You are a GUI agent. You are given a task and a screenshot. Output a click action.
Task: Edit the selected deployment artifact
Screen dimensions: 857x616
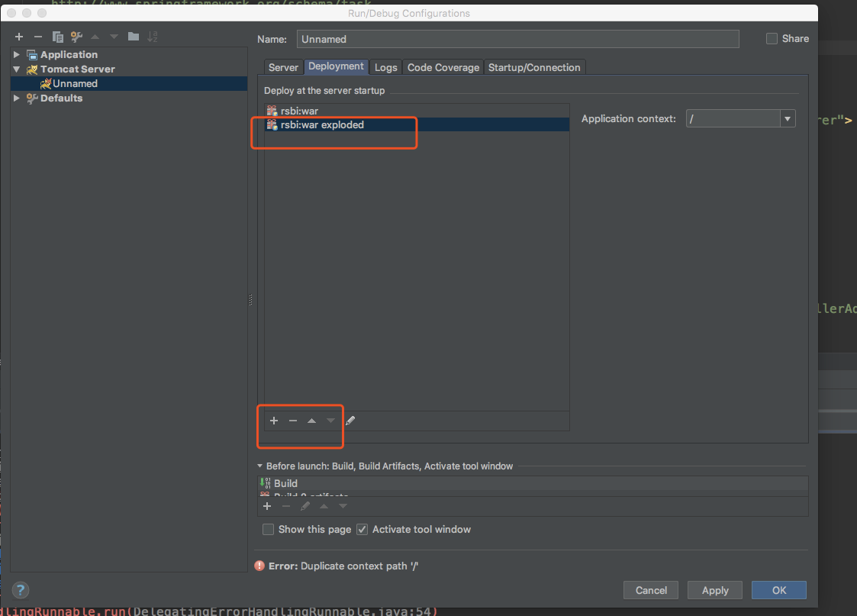(x=350, y=420)
